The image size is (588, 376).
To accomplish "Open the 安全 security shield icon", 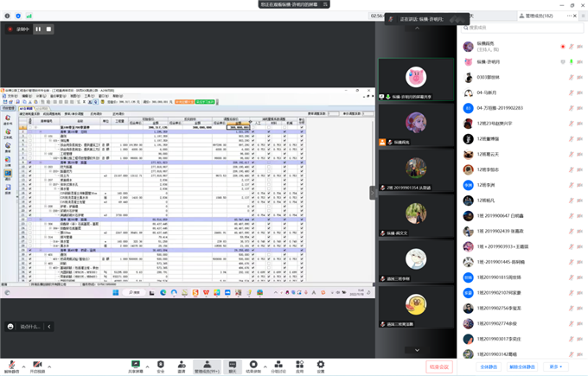I will [160, 364].
